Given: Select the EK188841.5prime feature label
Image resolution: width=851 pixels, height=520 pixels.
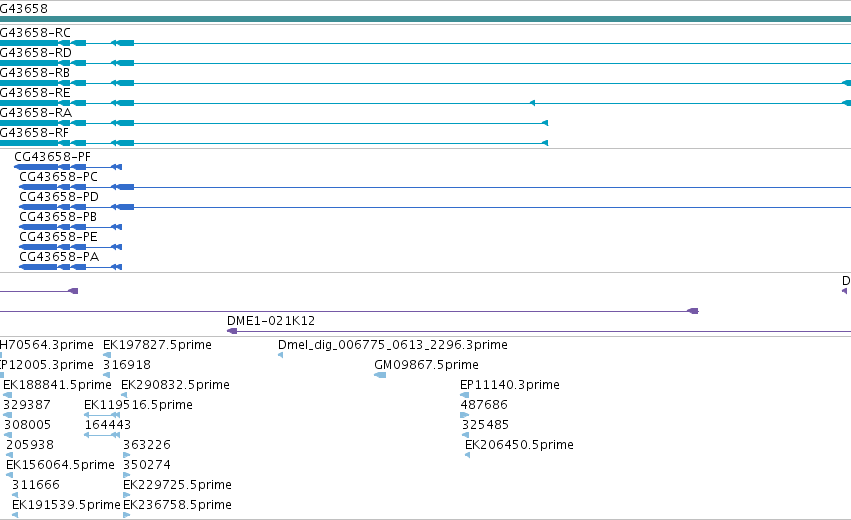Looking at the screenshot, I should [x=58, y=385].
